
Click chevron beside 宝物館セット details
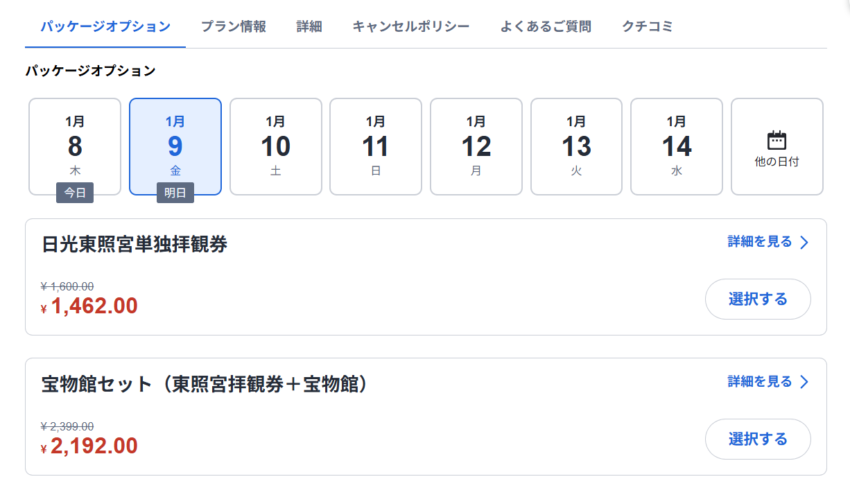point(804,382)
